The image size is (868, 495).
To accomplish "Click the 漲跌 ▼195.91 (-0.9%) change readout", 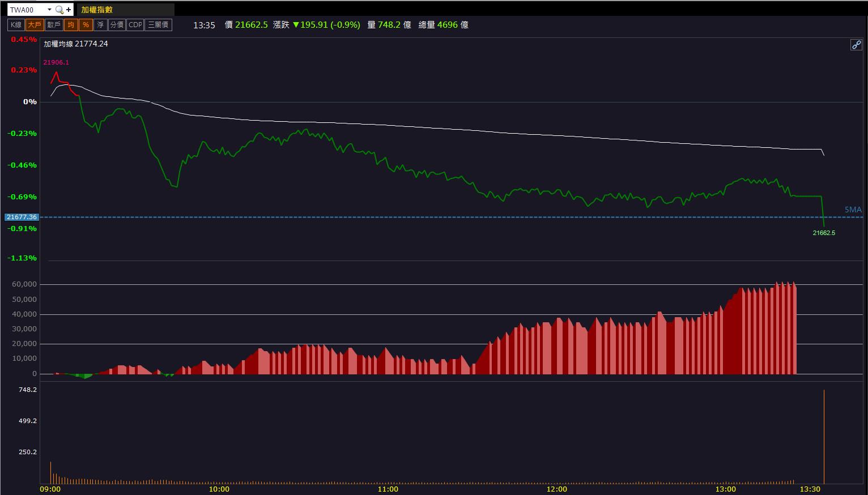I will click(x=317, y=25).
